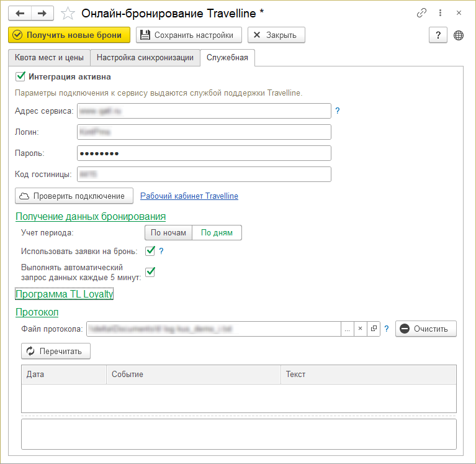
Task: Collapse Получение данных бронирования section
Action: 91,216
